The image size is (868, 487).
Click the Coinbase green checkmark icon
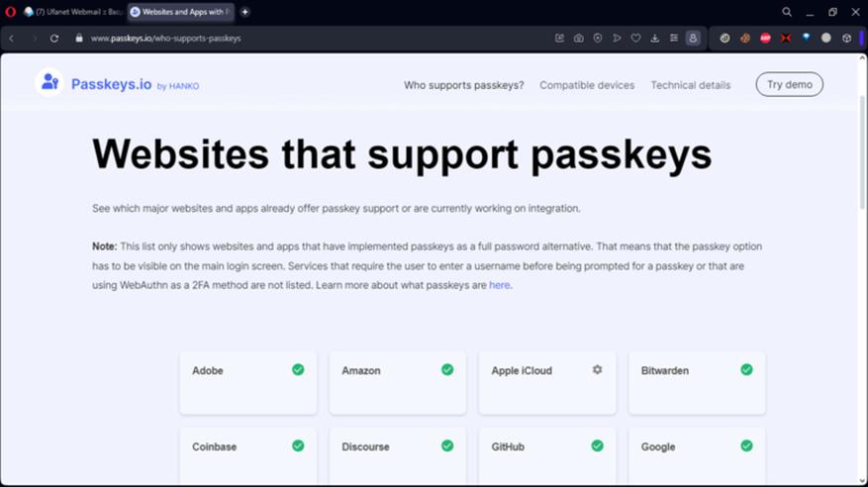pos(298,445)
